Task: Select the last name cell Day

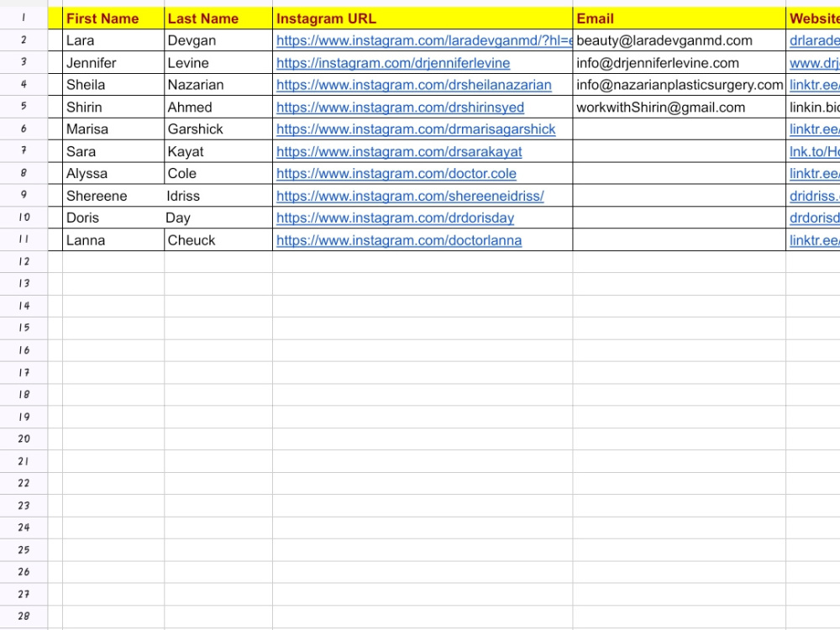Action: pos(218,218)
